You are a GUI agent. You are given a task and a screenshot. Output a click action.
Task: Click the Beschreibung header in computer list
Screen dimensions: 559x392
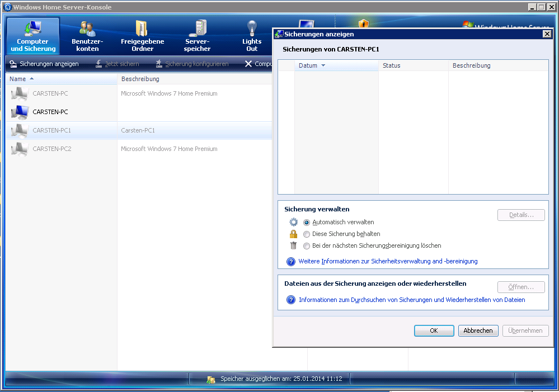(194, 79)
